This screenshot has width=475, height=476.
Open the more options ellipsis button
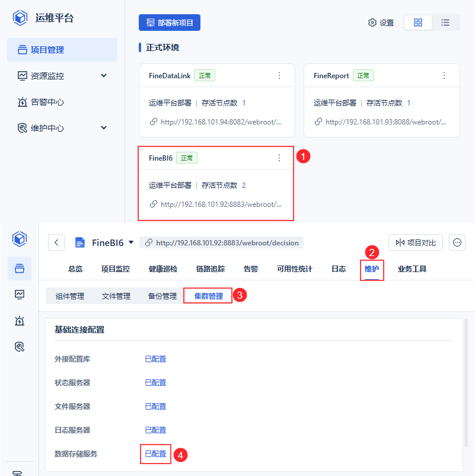pyautogui.click(x=457, y=242)
